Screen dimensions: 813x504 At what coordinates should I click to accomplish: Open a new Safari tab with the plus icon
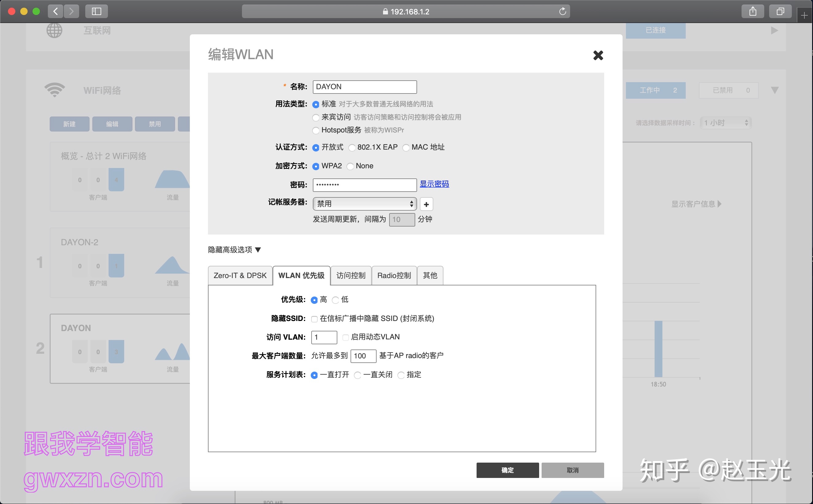pos(804,15)
